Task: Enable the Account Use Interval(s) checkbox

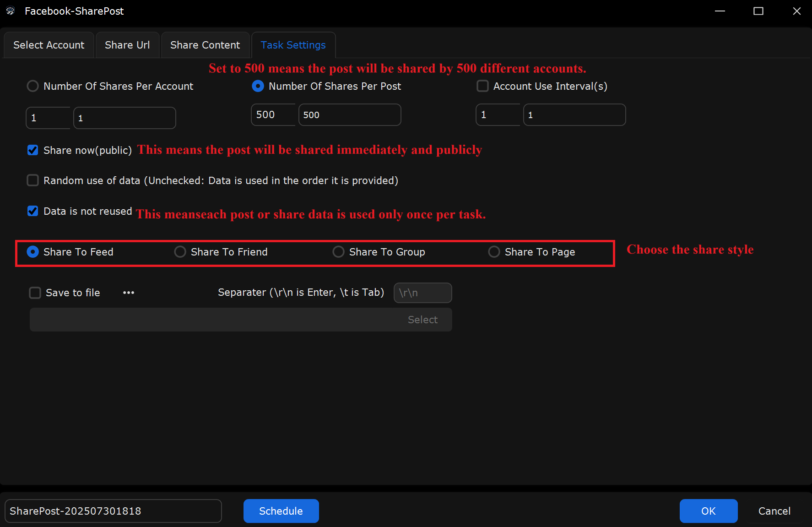Action: (x=483, y=86)
